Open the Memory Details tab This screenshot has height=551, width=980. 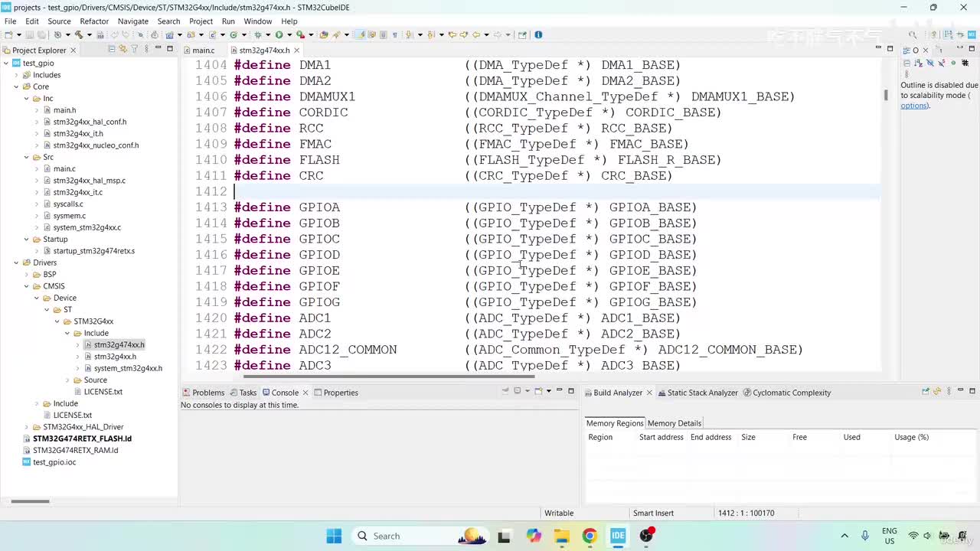coord(674,423)
